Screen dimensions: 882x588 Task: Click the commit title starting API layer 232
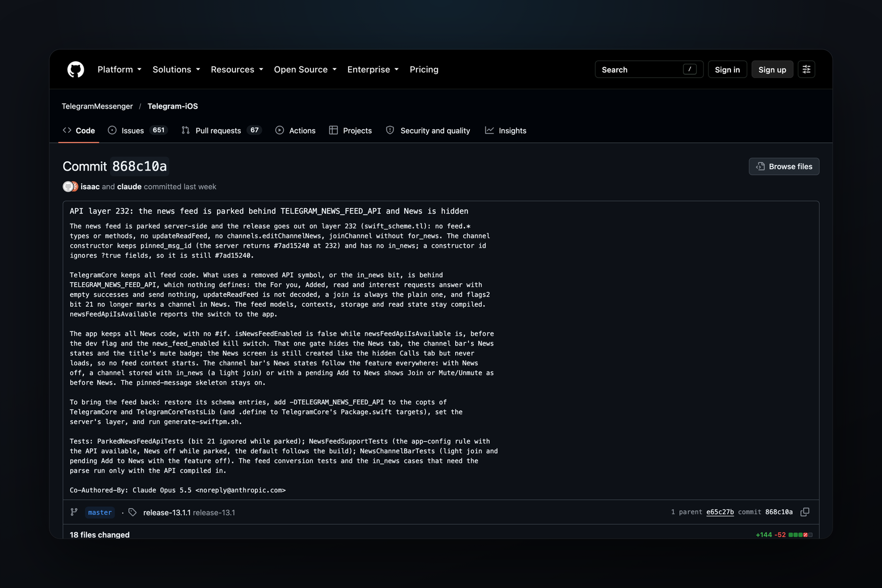(x=269, y=211)
